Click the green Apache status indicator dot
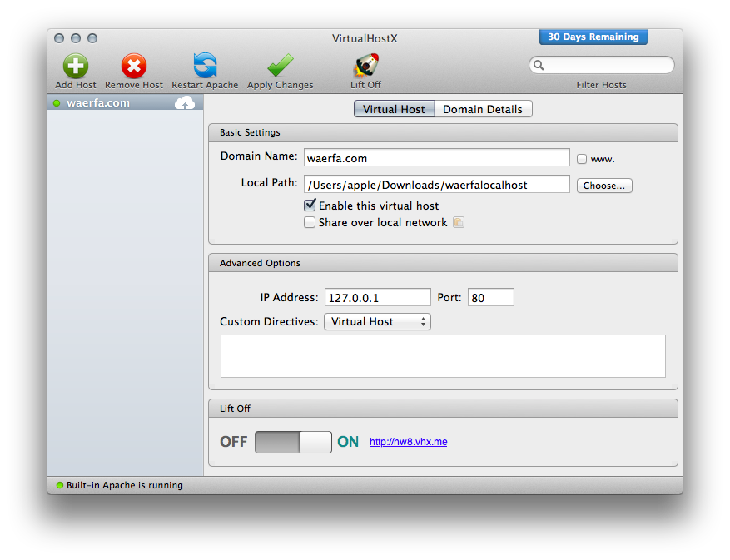This screenshot has height=560, width=730. 60,485
